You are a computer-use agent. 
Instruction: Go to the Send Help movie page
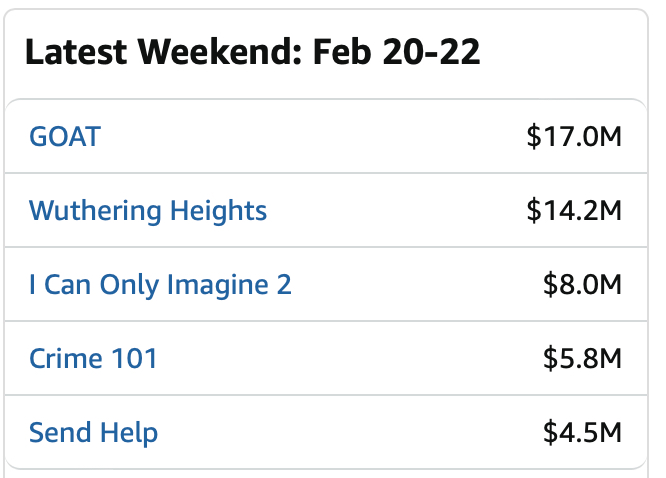click(93, 433)
